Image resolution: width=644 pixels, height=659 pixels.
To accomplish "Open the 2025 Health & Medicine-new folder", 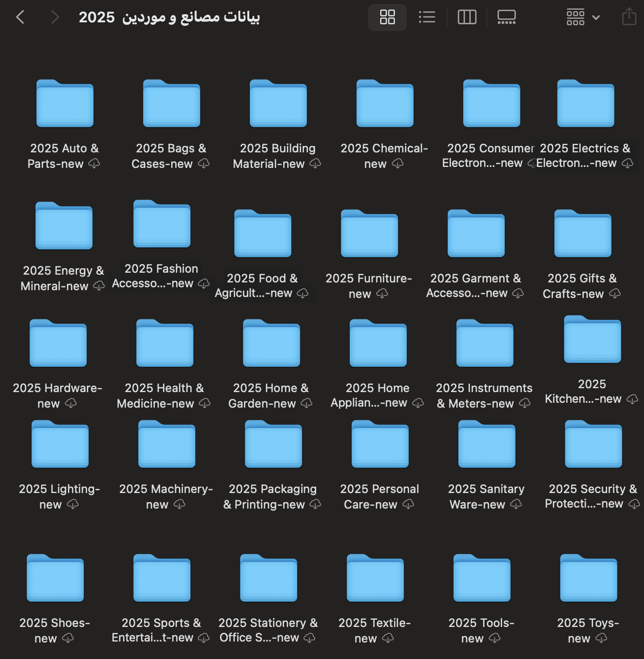I will click(x=165, y=343).
